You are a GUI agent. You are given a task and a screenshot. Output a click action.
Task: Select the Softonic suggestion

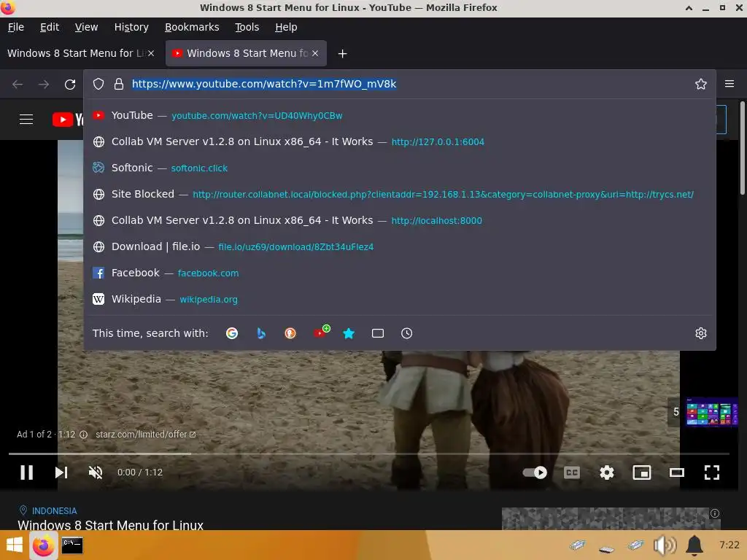pos(399,168)
